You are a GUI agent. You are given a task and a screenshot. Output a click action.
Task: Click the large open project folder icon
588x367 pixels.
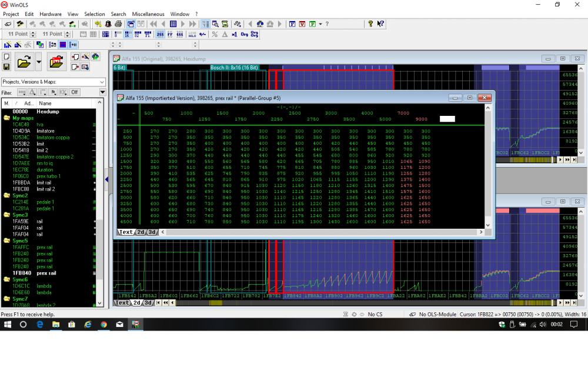point(24,62)
